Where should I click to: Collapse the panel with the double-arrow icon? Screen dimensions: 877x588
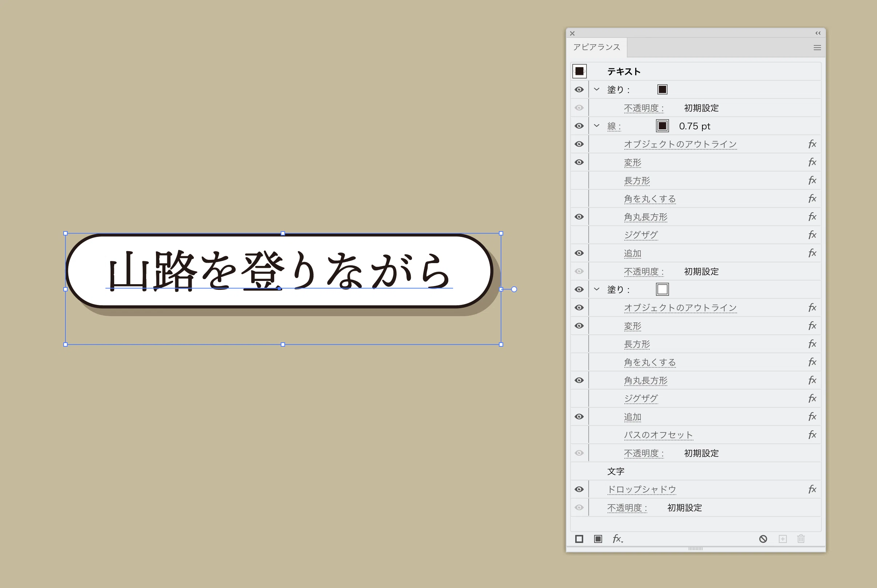(818, 33)
